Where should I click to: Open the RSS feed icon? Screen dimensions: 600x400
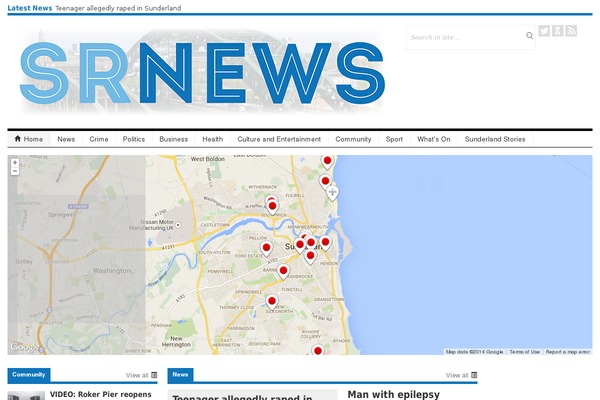point(571,31)
